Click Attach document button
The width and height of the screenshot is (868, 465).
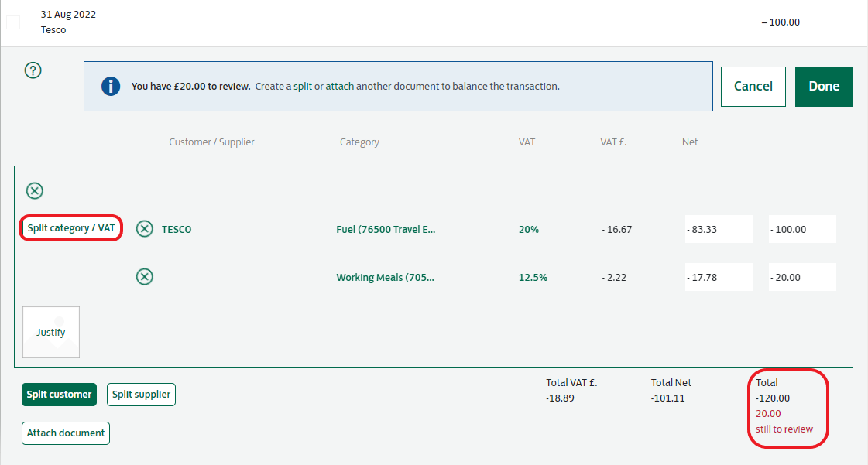tap(66, 433)
